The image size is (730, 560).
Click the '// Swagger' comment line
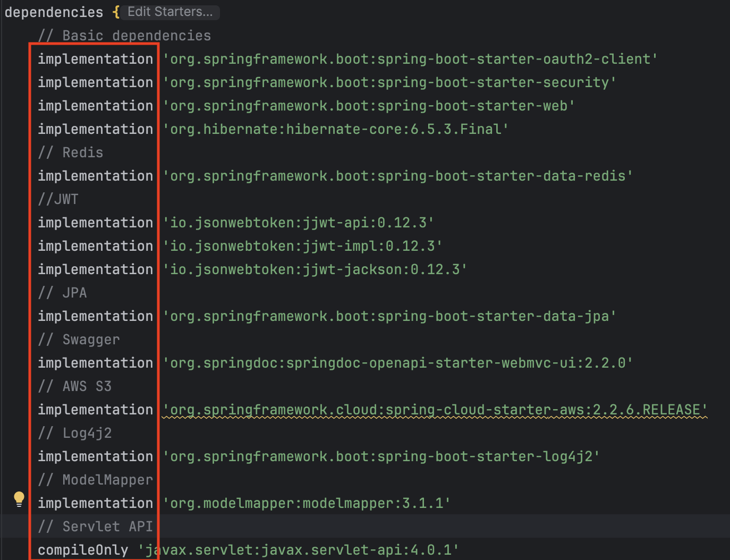pos(79,340)
